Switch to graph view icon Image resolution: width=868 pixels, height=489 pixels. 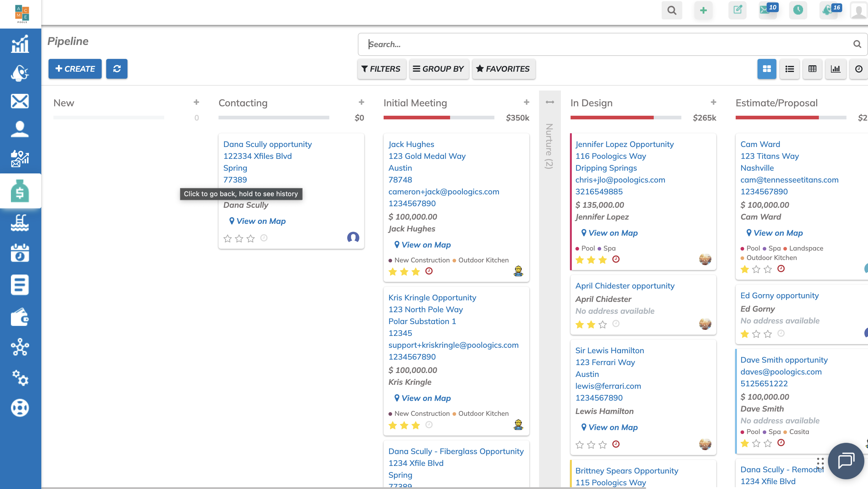tap(835, 69)
